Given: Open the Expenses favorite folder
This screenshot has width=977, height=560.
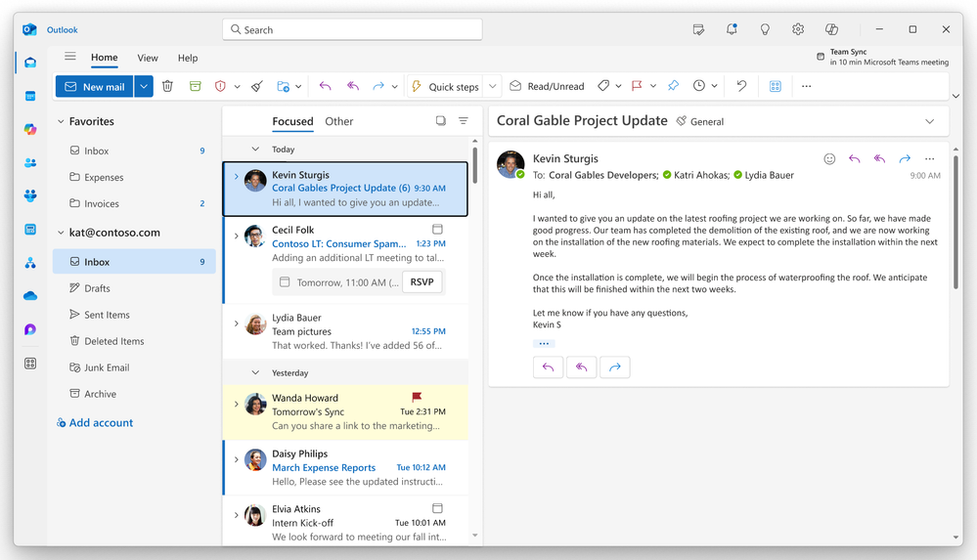Looking at the screenshot, I should point(134,177).
